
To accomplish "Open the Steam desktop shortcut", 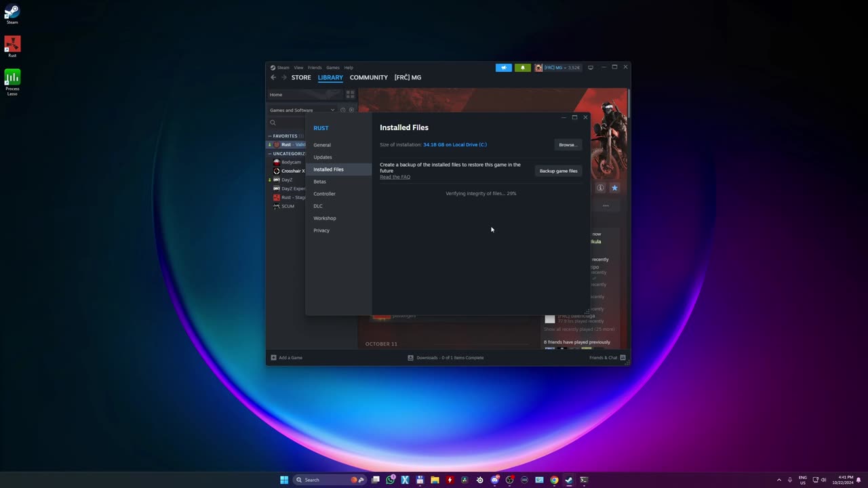I will click(12, 14).
